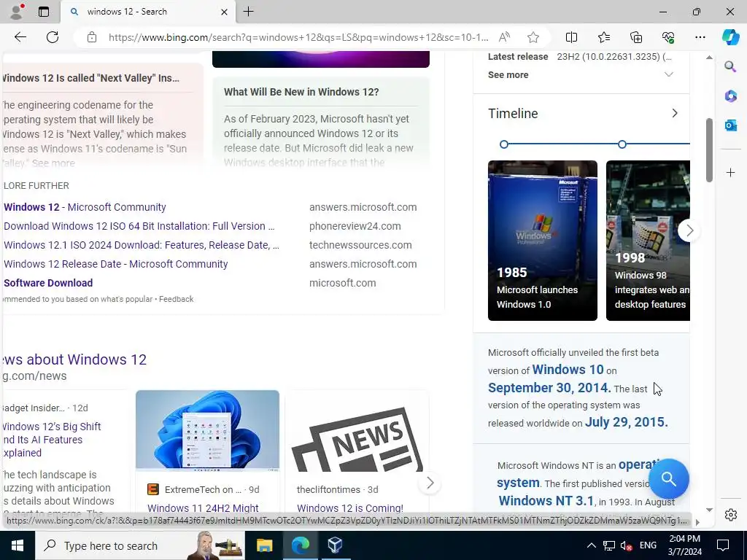Click the Bing URL address bar
This screenshot has height=560, width=747.
point(298,37)
